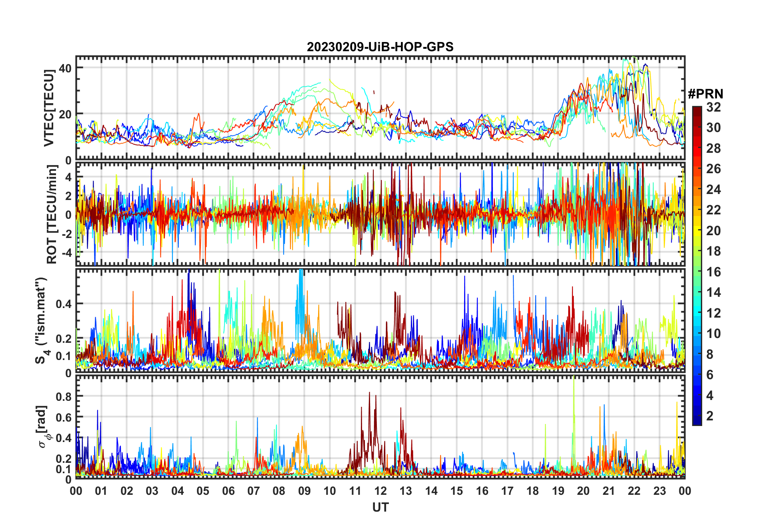Click the VTEC[TECU] y-axis label
The width and height of the screenshot is (761, 532).
point(49,108)
